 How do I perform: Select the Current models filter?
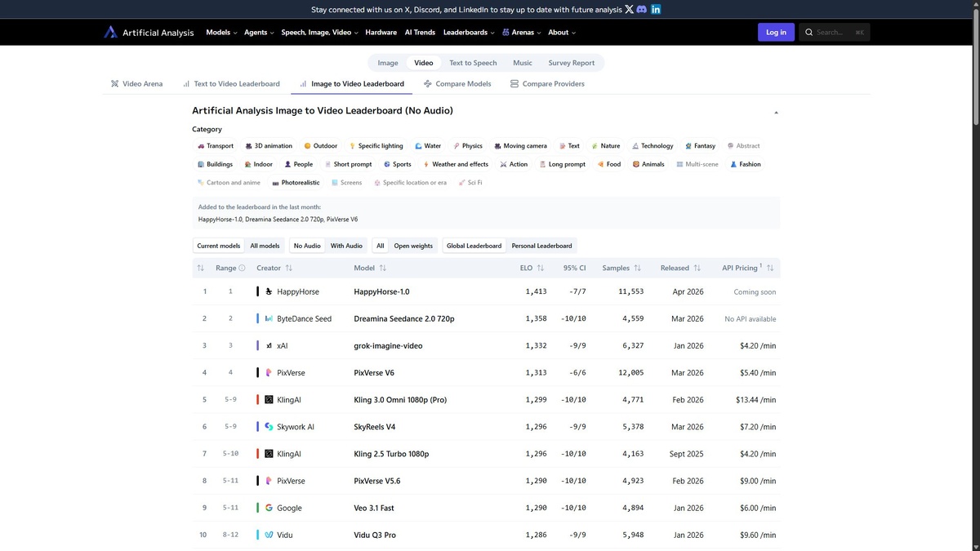click(x=219, y=246)
